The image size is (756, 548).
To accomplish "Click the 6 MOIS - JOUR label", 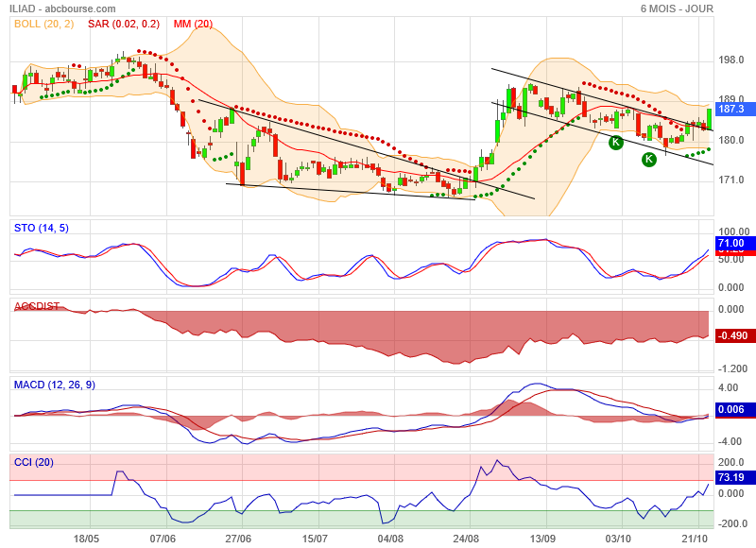I will pos(677,9).
